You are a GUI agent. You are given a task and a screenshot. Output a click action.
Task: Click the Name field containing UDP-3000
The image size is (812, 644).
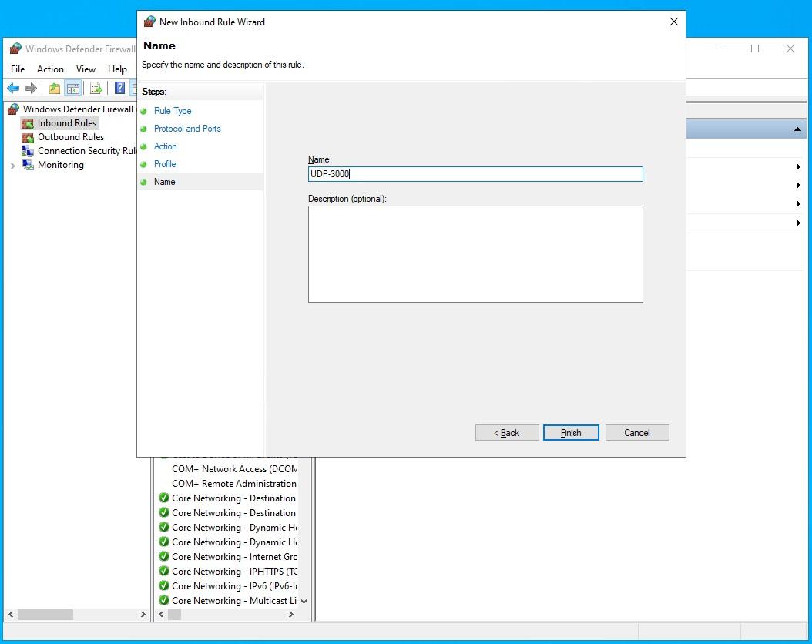(475, 174)
